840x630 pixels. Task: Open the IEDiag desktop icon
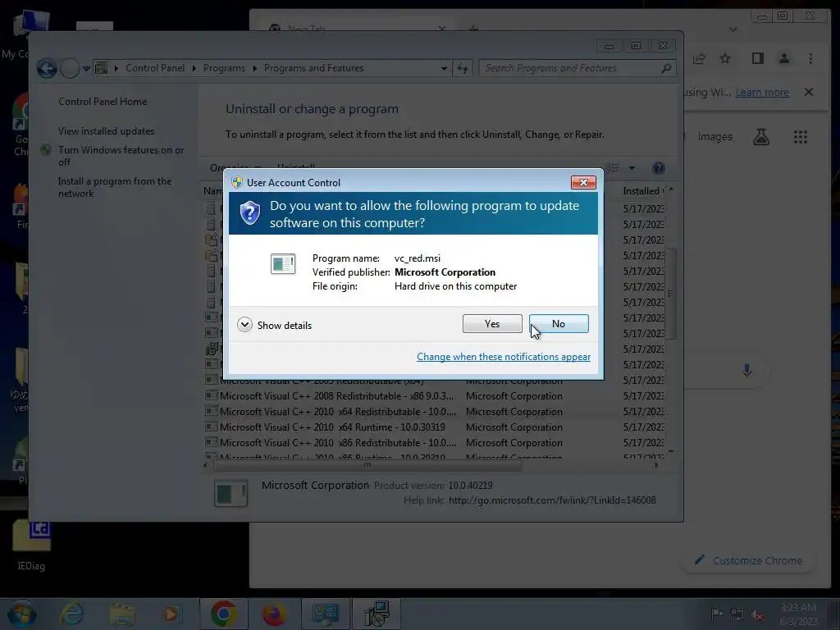click(x=32, y=546)
